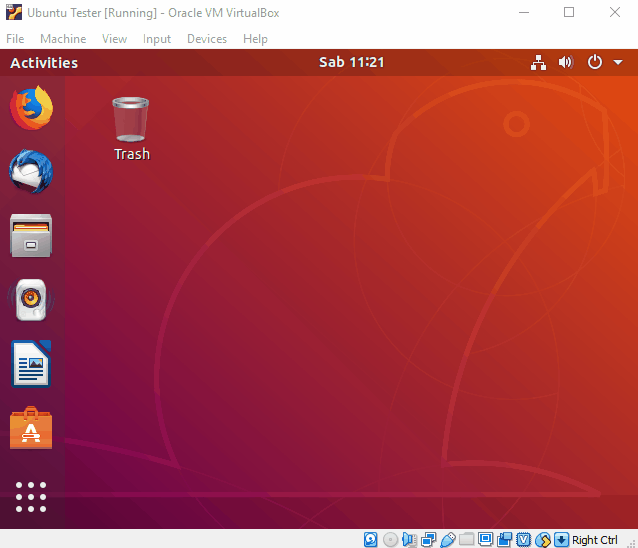The image size is (638, 548).
Task: Open the Machine menu
Action: click(63, 39)
